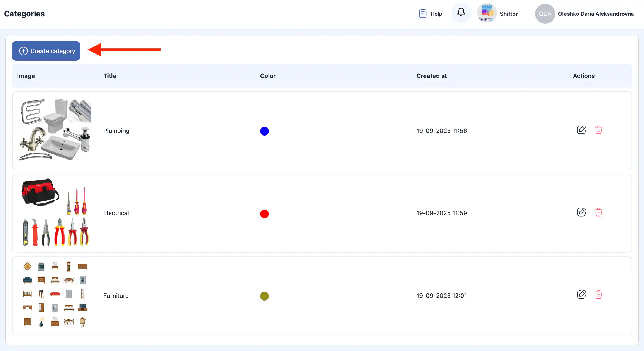Open user menu Oleshko Daria Aleksandrovna
644x351 pixels.
(x=596, y=14)
